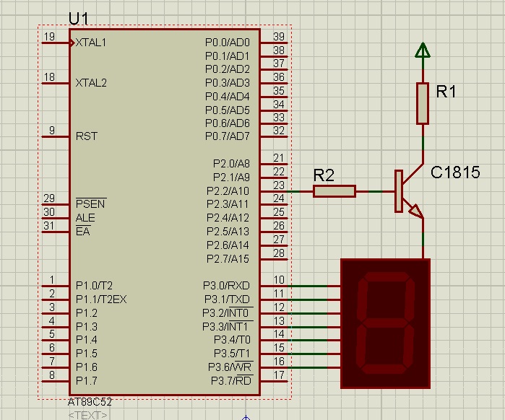The height and width of the screenshot is (420, 505).
Task: Click the ALE pin label
Action: click(85, 218)
